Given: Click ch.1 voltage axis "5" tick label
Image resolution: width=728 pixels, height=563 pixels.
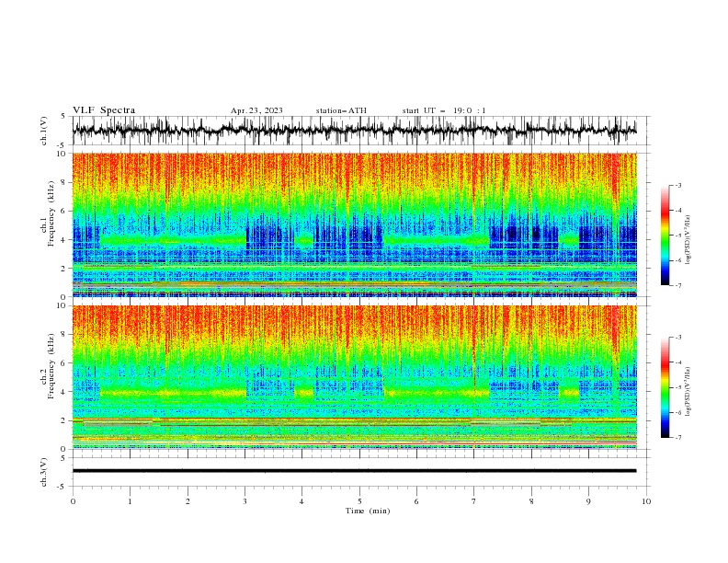Looking at the screenshot, I should 63,117.
